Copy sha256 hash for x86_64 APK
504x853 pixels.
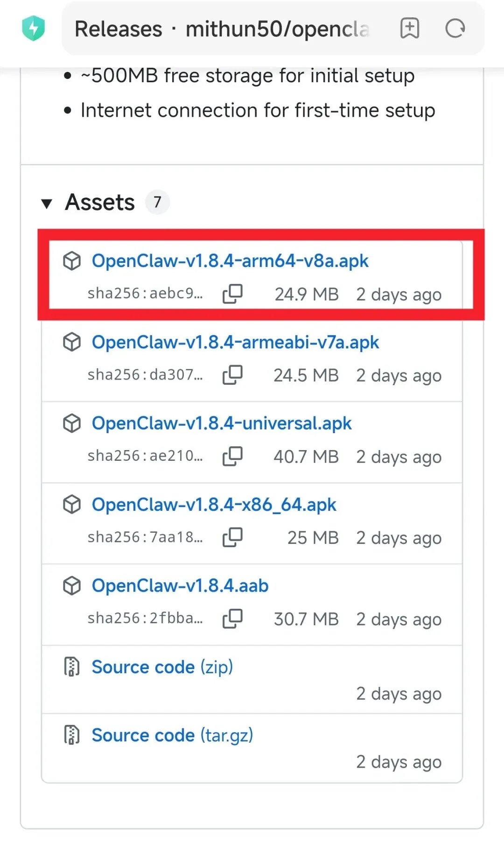(232, 537)
